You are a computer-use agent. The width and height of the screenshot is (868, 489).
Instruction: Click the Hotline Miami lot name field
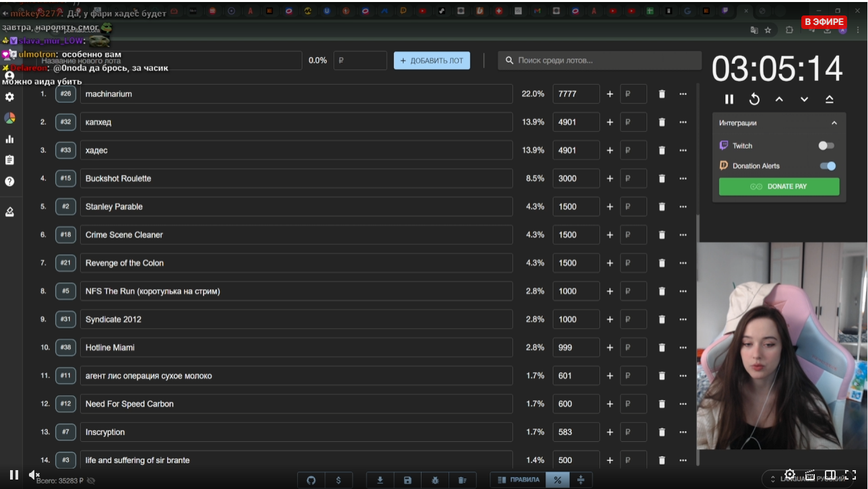coord(296,348)
